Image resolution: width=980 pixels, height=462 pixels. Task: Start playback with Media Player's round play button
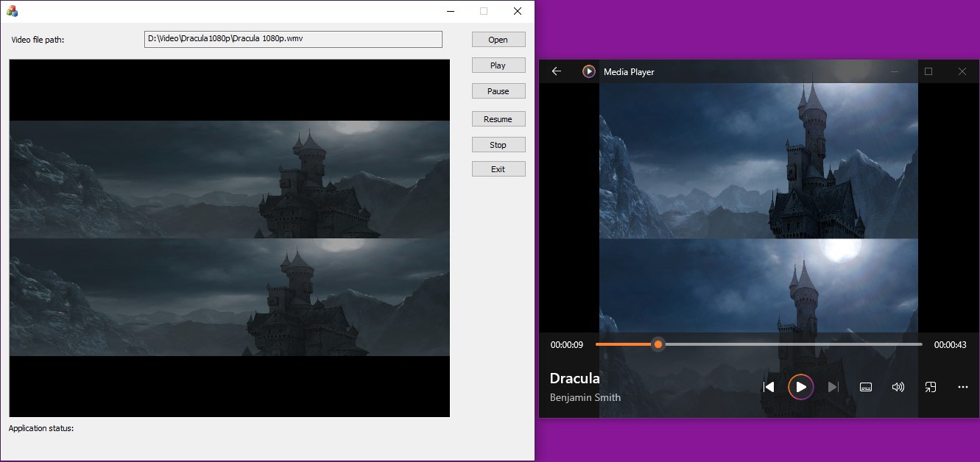801,387
